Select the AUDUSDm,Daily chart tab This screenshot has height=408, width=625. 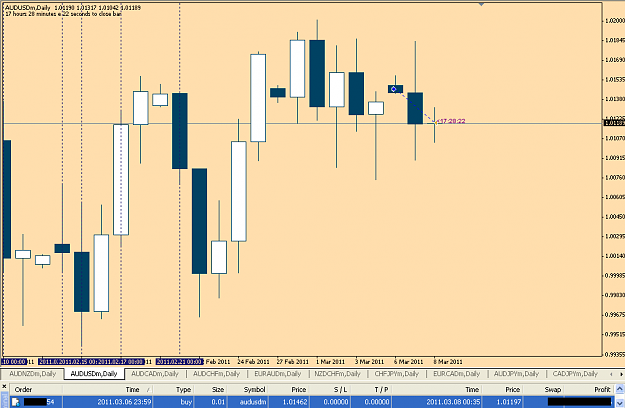tap(94, 374)
